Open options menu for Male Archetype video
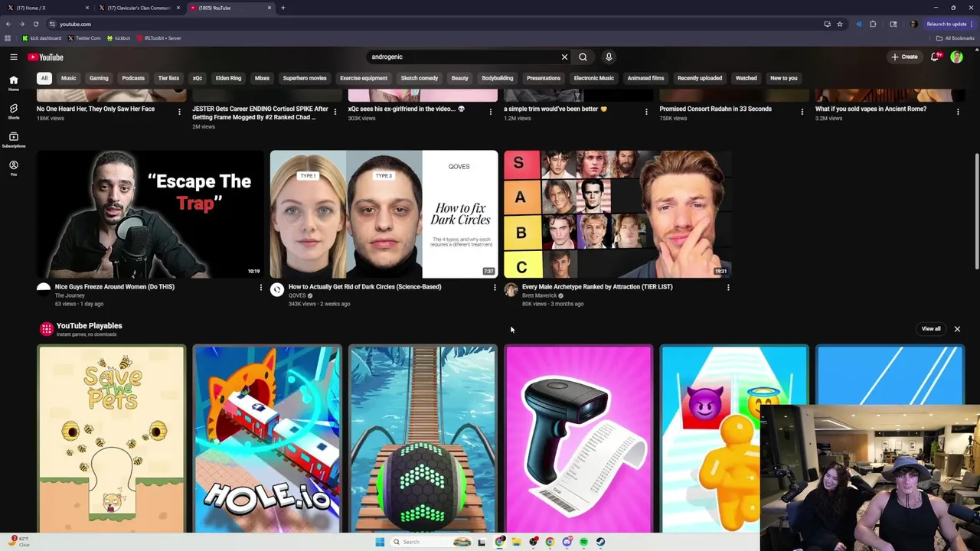 [728, 288]
